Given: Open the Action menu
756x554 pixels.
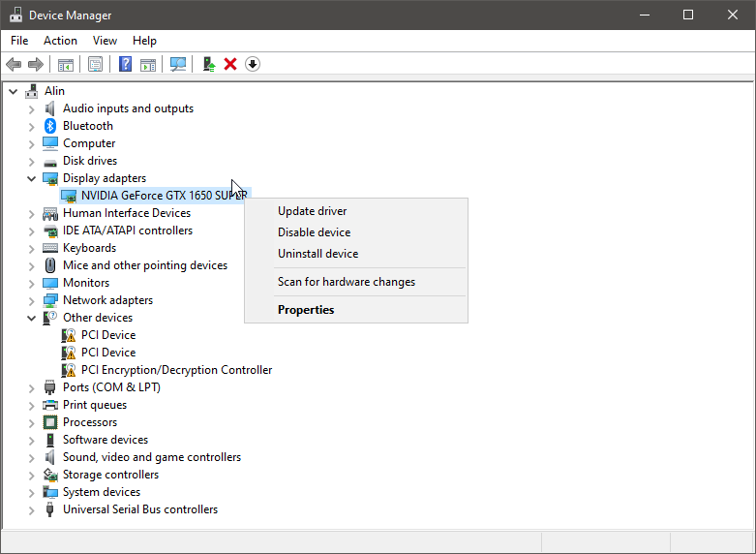Looking at the screenshot, I should click(x=60, y=41).
